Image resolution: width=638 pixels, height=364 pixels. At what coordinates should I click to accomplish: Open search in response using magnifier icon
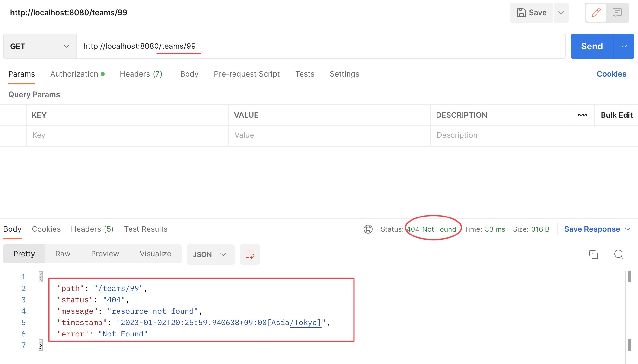(618, 254)
